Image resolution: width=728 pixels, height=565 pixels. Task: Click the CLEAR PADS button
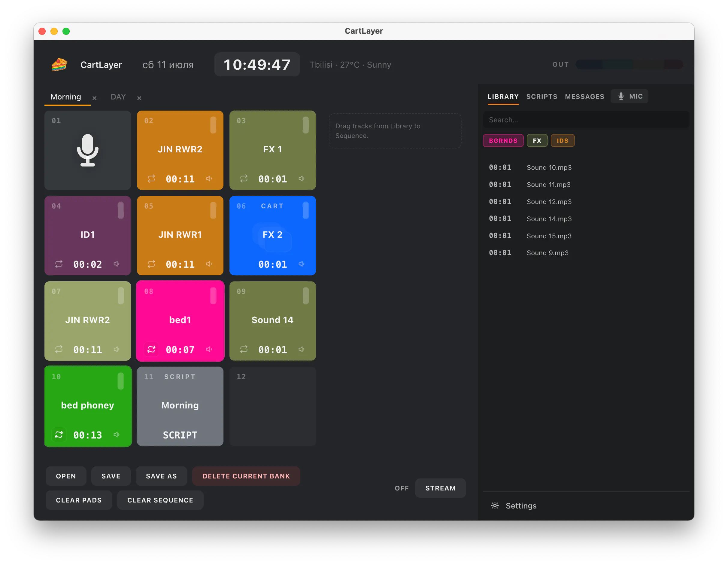pos(79,500)
